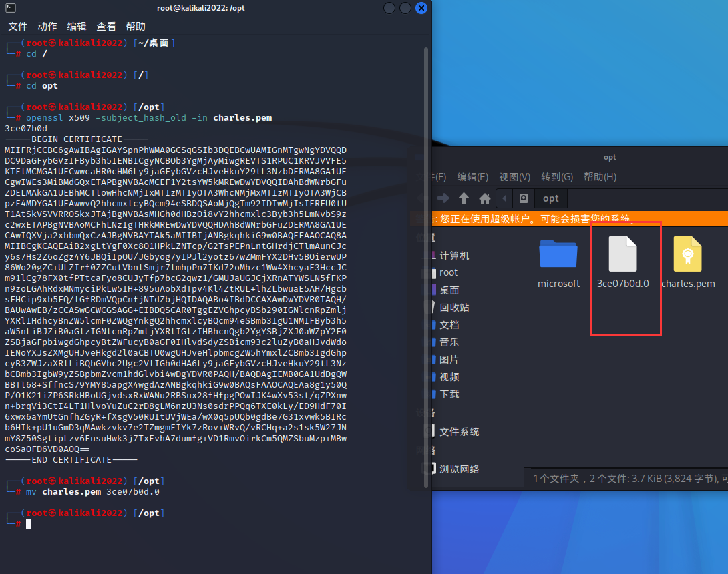
Task: Select the 3ce07b0d.0 file
Action: (622, 263)
